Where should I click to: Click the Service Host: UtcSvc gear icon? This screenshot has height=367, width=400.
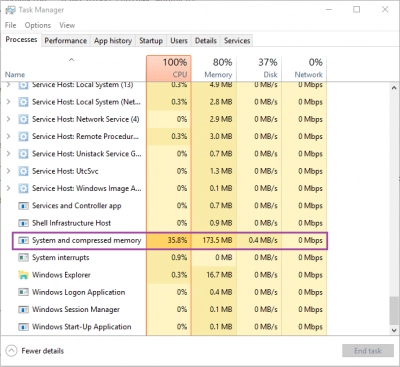pos(23,171)
